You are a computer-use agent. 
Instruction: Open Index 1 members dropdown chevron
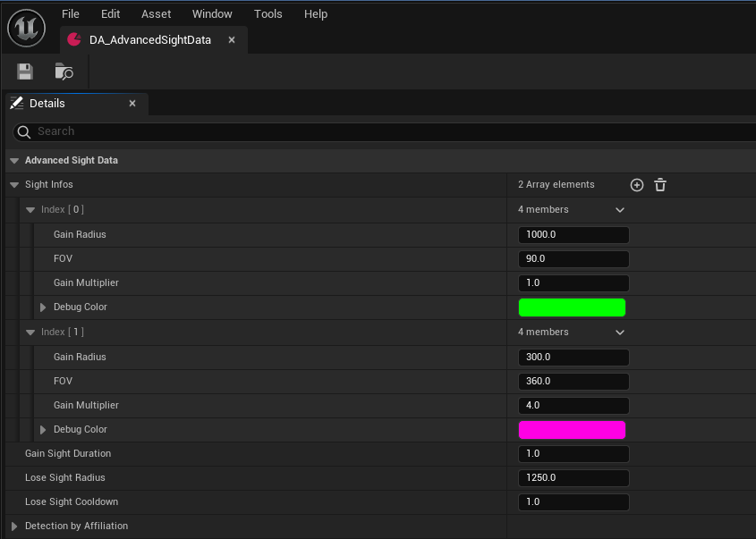[x=620, y=333]
